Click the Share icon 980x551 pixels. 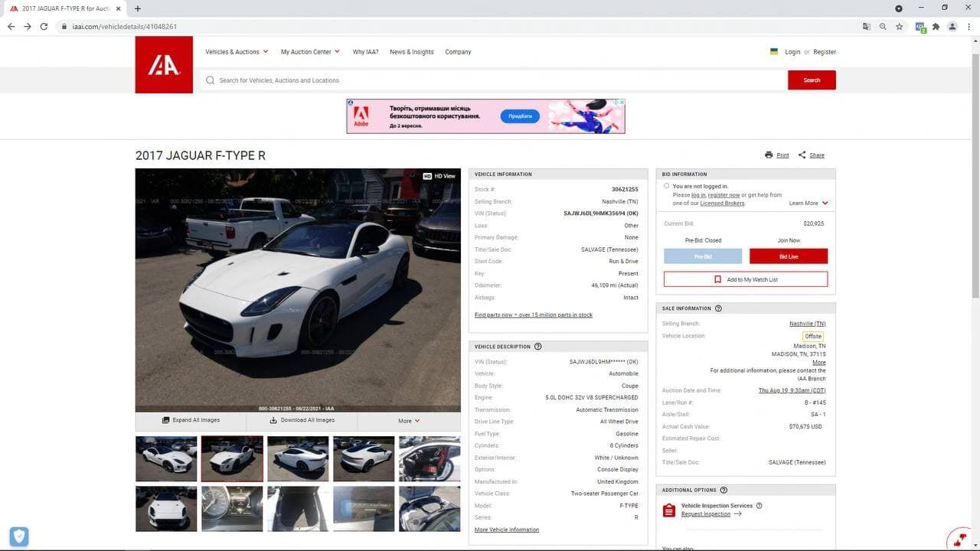click(802, 155)
